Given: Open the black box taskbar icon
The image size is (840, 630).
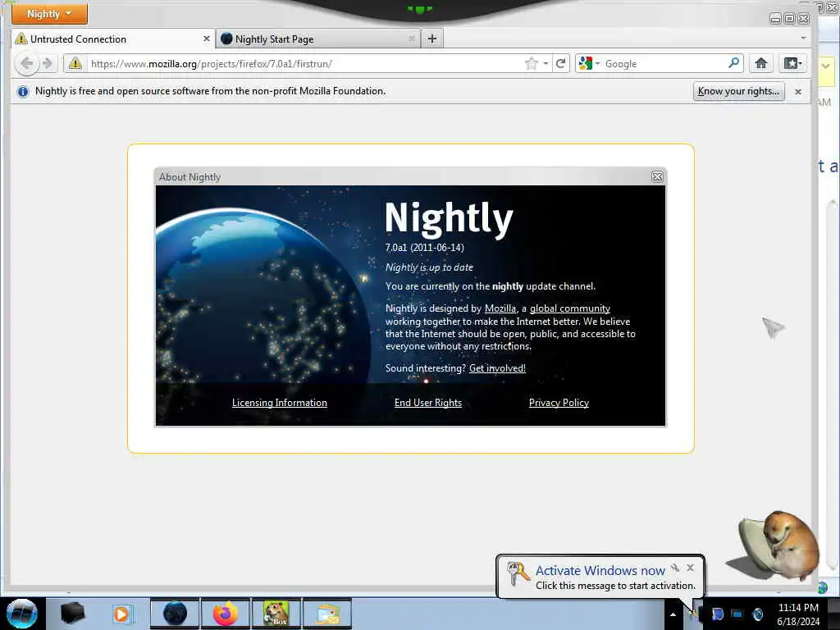Looking at the screenshot, I should coord(72,614).
